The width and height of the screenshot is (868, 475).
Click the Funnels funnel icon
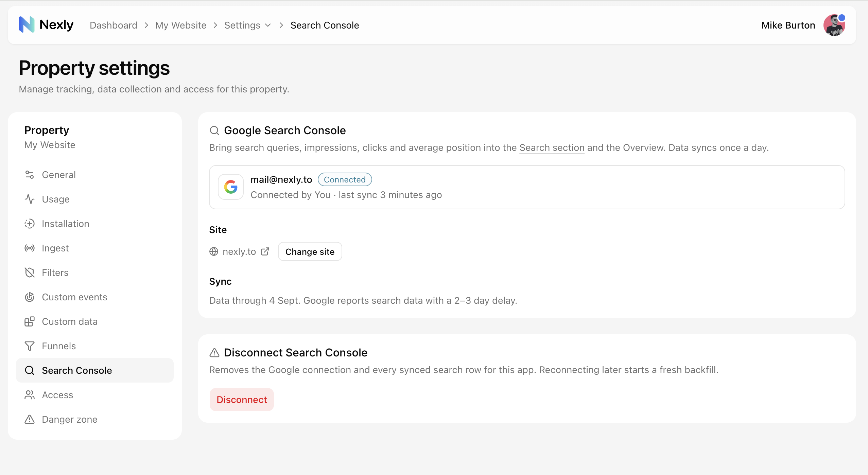click(30, 346)
